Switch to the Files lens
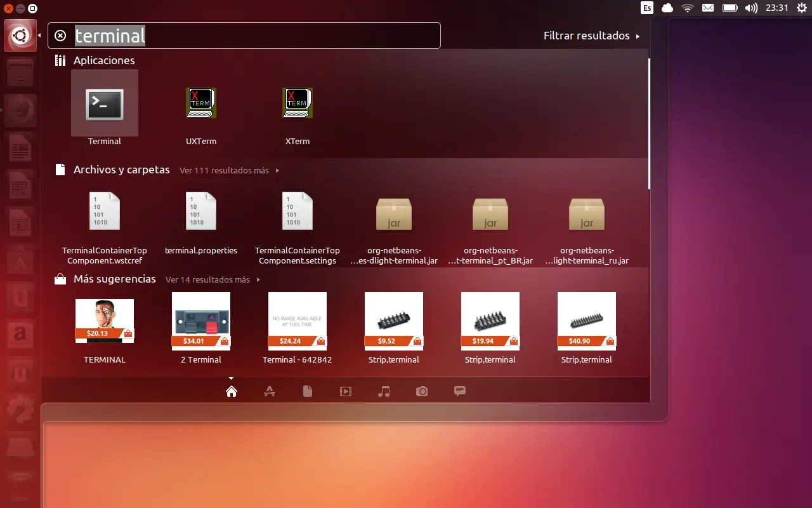812x508 pixels. tap(308, 391)
